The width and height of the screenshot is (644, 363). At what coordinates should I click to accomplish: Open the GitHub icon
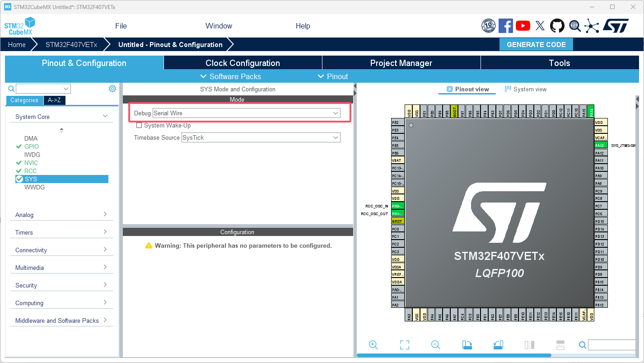[x=557, y=26]
